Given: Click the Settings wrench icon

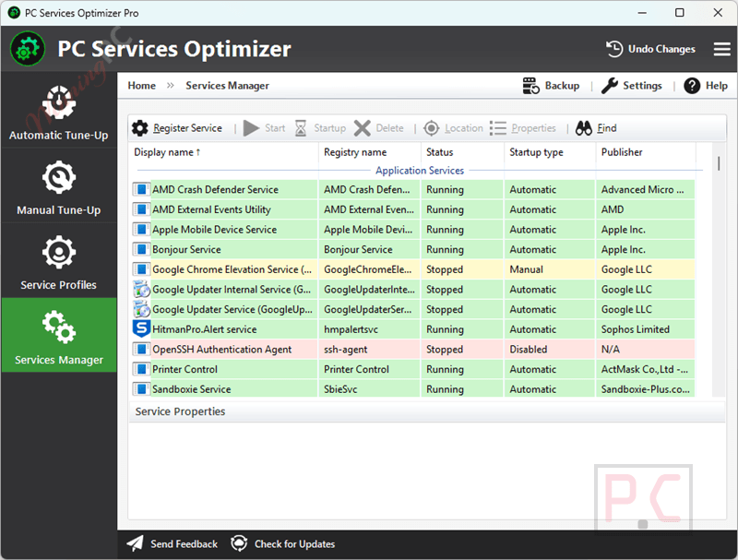Looking at the screenshot, I should (x=610, y=86).
